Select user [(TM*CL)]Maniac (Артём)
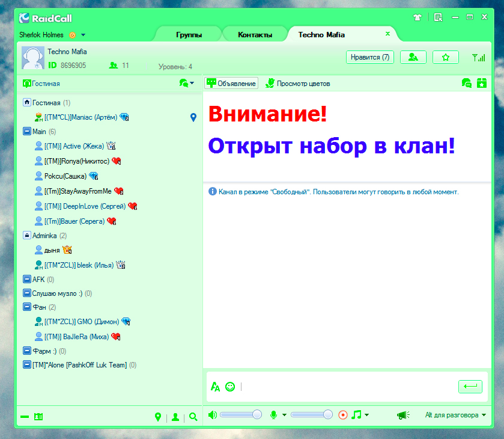 click(x=80, y=117)
